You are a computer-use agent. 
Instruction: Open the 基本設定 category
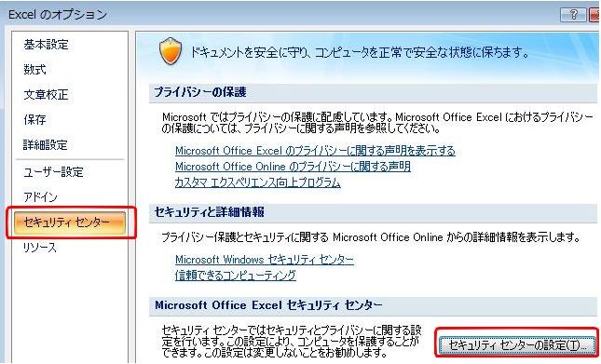tap(46, 45)
